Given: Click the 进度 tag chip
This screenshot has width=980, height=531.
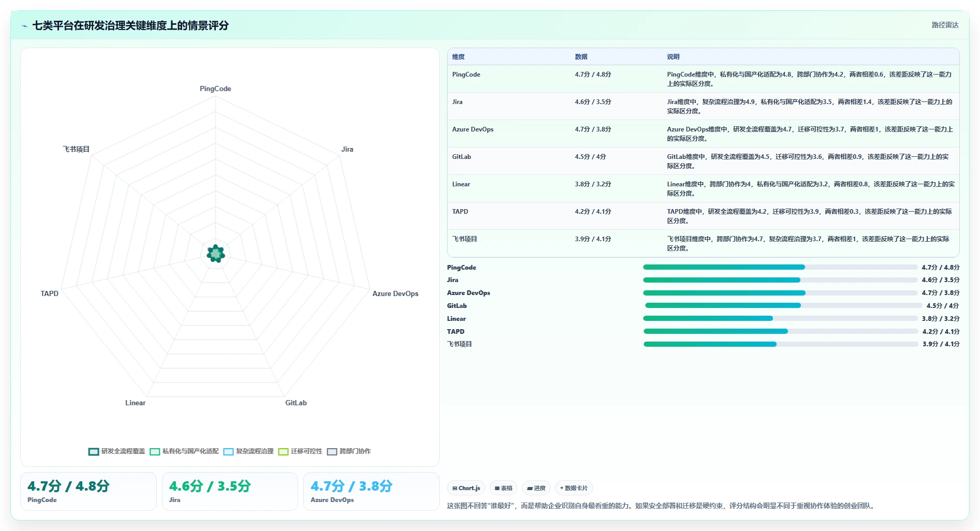Looking at the screenshot, I should pyautogui.click(x=536, y=488).
